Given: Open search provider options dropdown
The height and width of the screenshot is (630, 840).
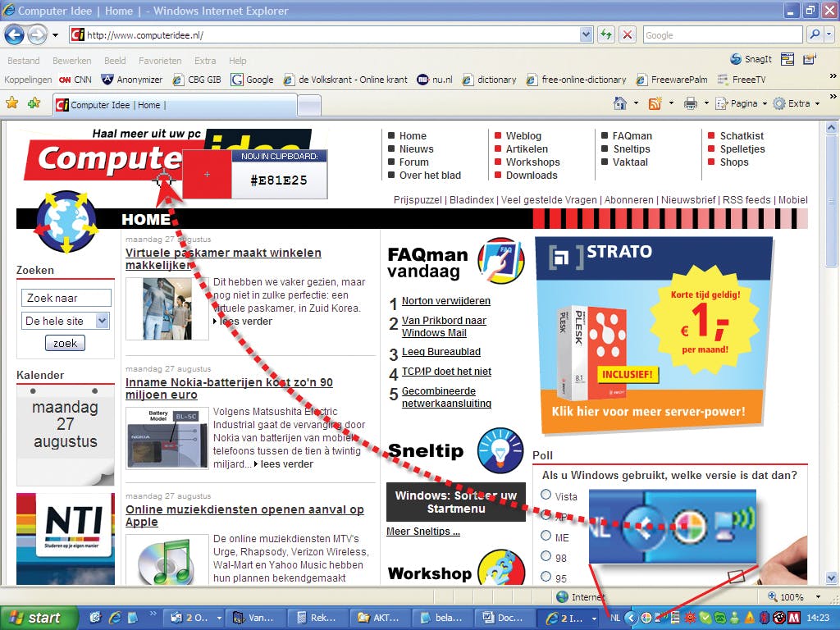Looking at the screenshot, I should tap(829, 34).
